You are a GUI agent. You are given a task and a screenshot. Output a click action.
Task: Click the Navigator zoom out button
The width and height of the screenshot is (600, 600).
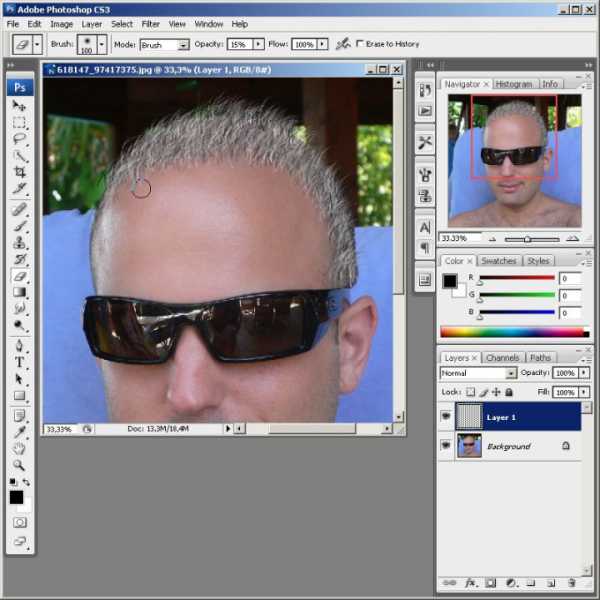492,239
